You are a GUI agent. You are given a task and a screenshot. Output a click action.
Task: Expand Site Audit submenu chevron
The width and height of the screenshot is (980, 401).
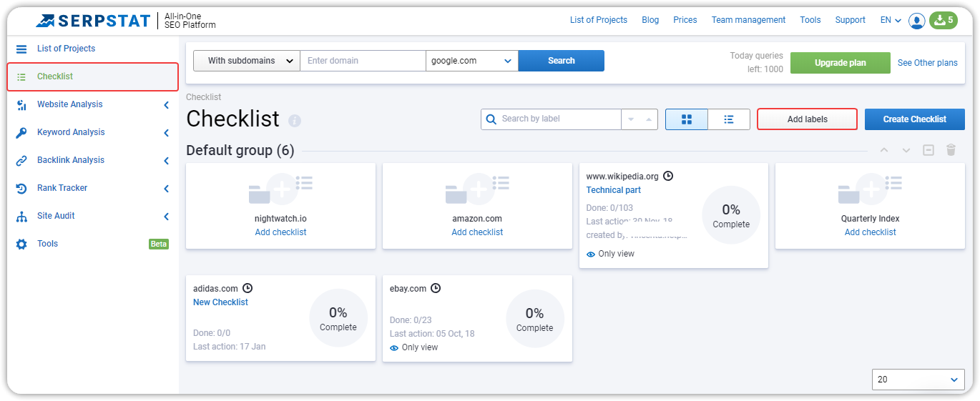click(167, 217)
